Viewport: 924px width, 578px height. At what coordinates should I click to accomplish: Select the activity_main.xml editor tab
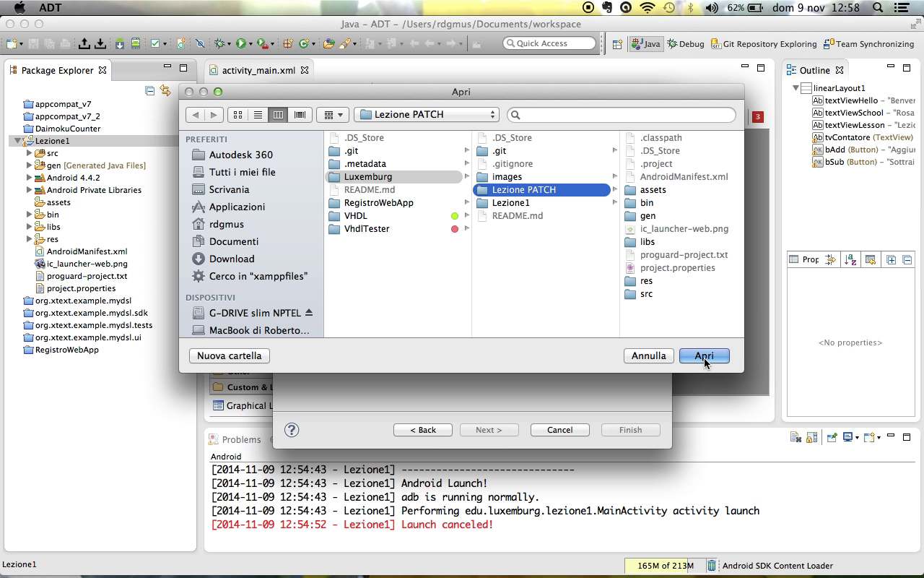pos(258,70)
